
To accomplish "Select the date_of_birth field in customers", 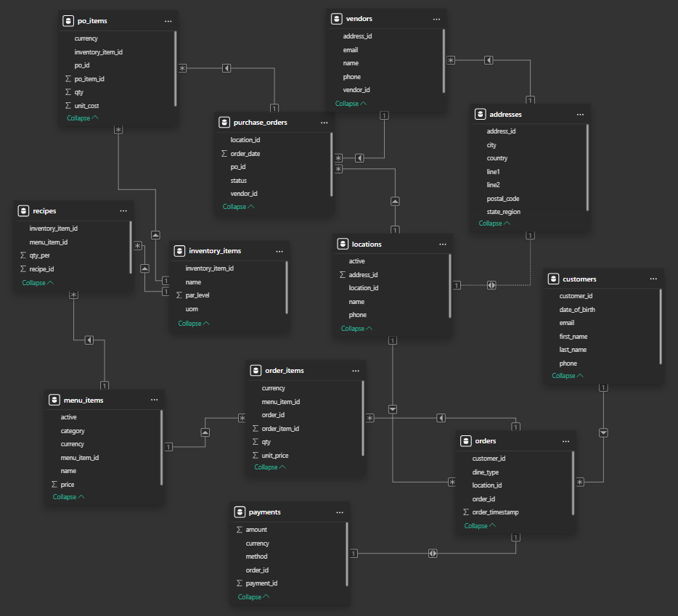I will (x=577, y=310).
